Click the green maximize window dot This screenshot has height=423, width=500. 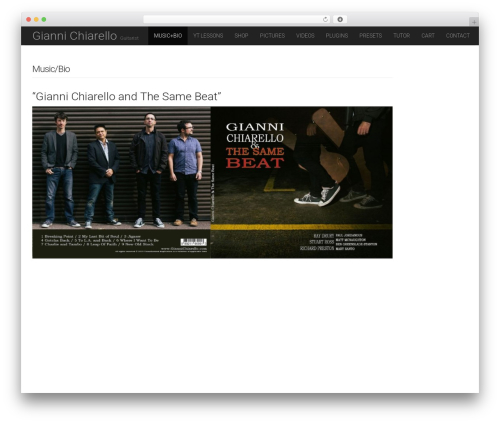coord(44,19)
